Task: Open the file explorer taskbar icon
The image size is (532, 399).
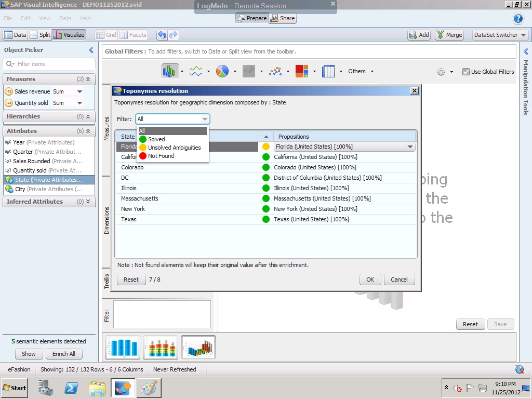Action: click(x=97, y=388)
